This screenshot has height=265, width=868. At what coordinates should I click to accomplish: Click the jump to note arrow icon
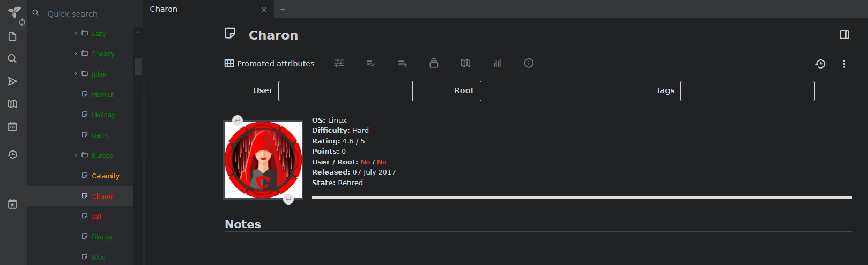12,81
